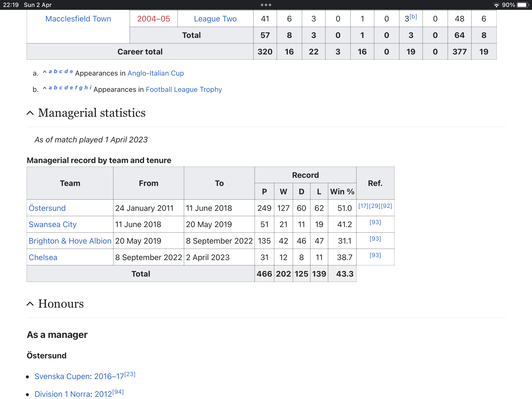
Task: Open the Swansea City link
Action: (x=52, y=224)
